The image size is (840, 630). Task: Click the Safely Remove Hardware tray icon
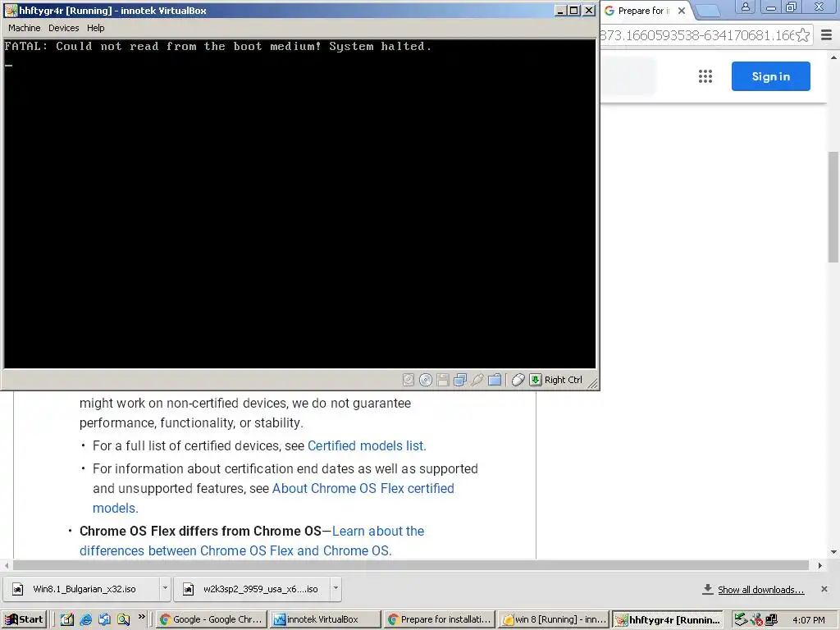(741, 619)
